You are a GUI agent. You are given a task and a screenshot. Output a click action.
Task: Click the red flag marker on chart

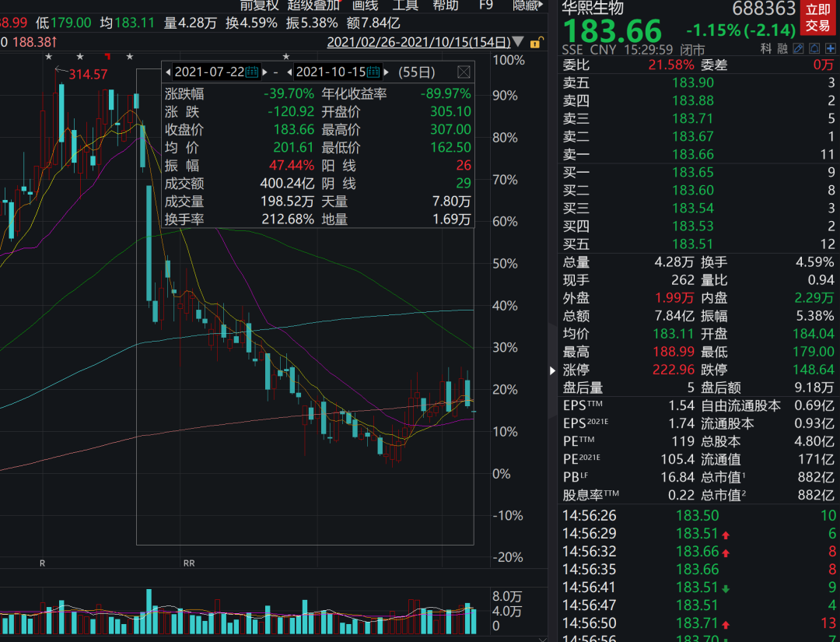coord(107,56)
